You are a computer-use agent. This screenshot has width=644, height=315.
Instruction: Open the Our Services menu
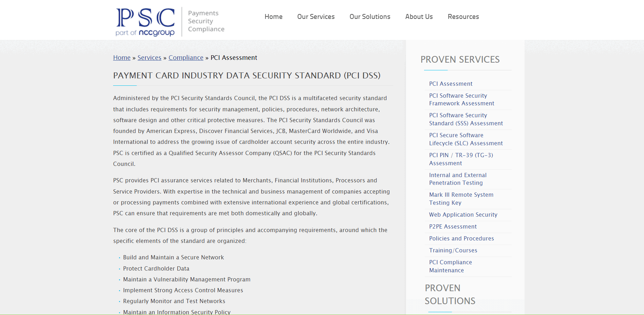(x=316, y=16)
